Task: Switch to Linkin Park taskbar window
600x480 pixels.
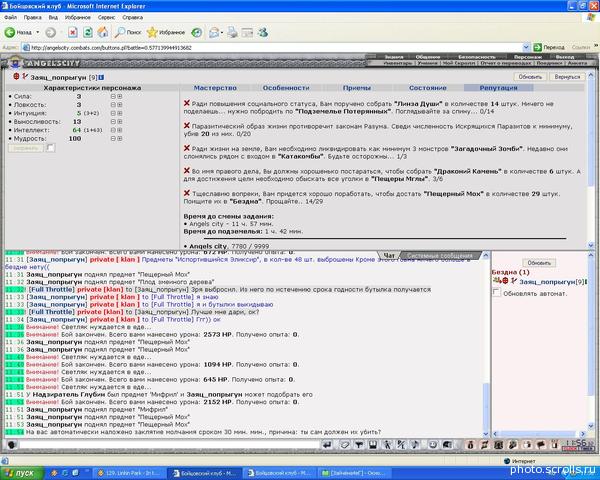Action: (x=129, y=473)
